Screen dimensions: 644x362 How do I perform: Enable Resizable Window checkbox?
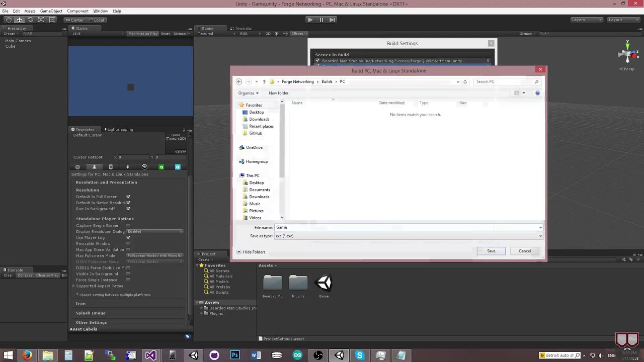(128, 244)
